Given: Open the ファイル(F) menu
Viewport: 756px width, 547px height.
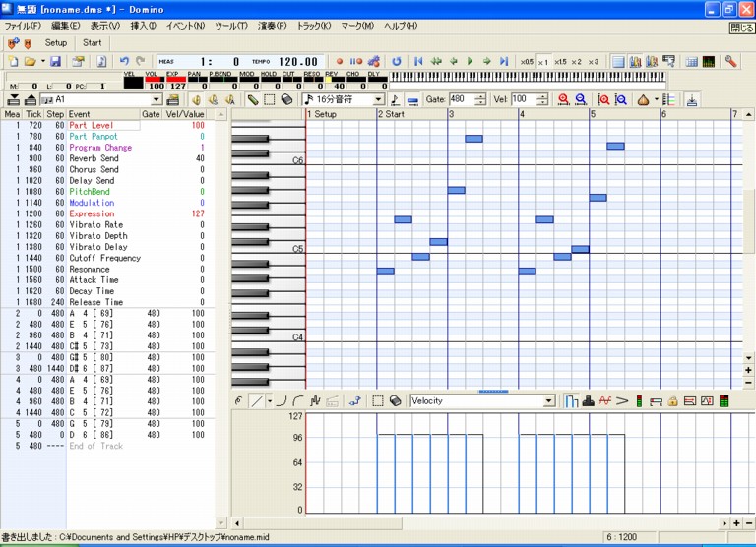Looking at the screenshot, I should [x=23, y=26].
